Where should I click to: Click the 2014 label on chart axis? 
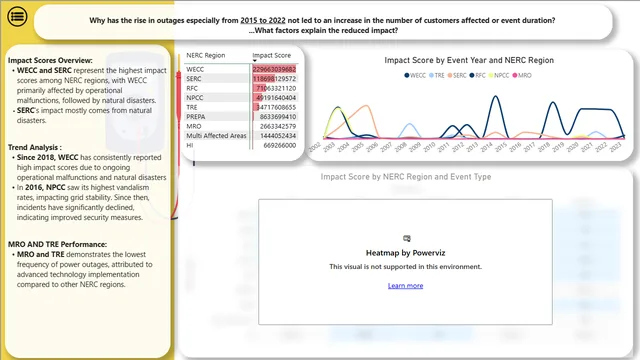[x=486, y=147]
